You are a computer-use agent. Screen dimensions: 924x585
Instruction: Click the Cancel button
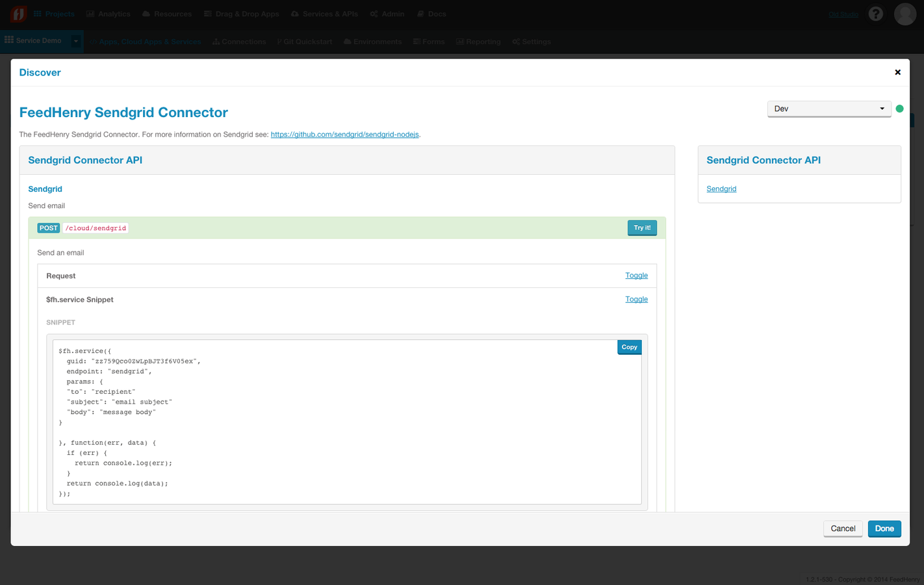(843, 528)
